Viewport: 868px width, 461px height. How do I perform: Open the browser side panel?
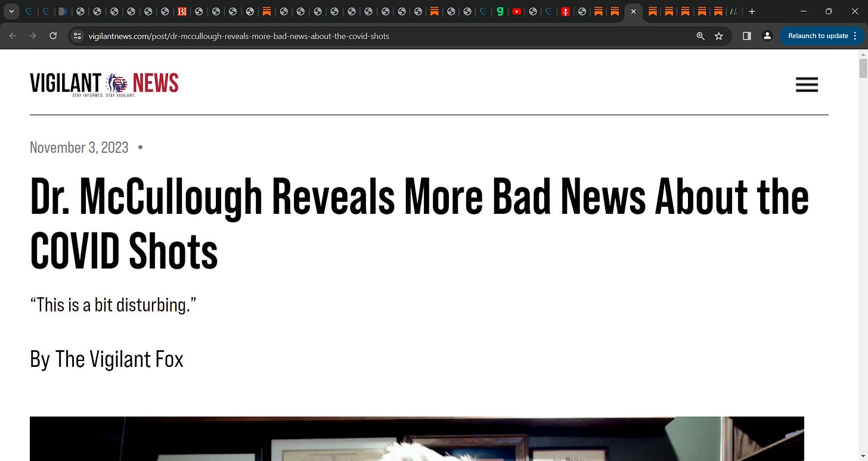[x=746, y=36]
